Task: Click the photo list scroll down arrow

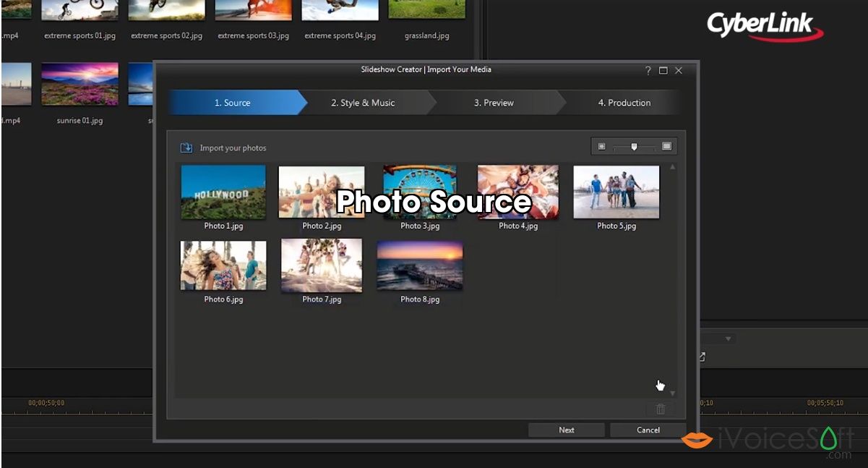Action: click(673, 393)
